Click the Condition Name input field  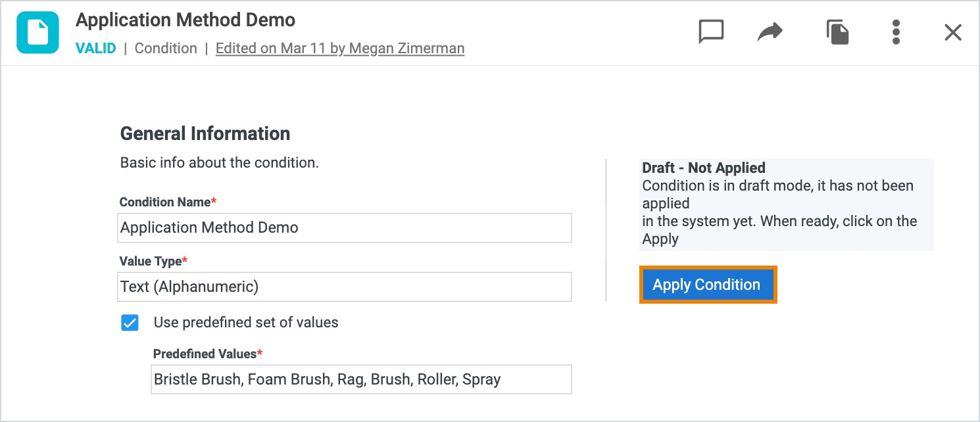tap(345, 227)
